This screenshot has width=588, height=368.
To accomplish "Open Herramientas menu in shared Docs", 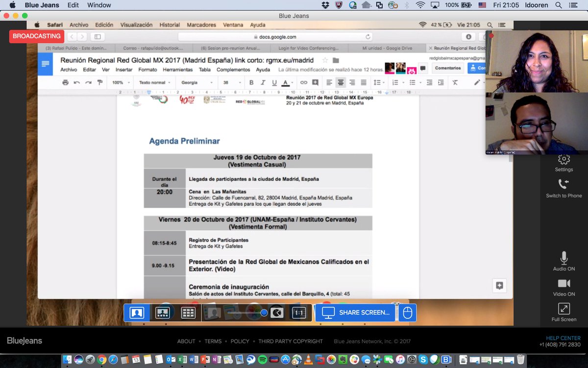I will (x=178, y=70).
